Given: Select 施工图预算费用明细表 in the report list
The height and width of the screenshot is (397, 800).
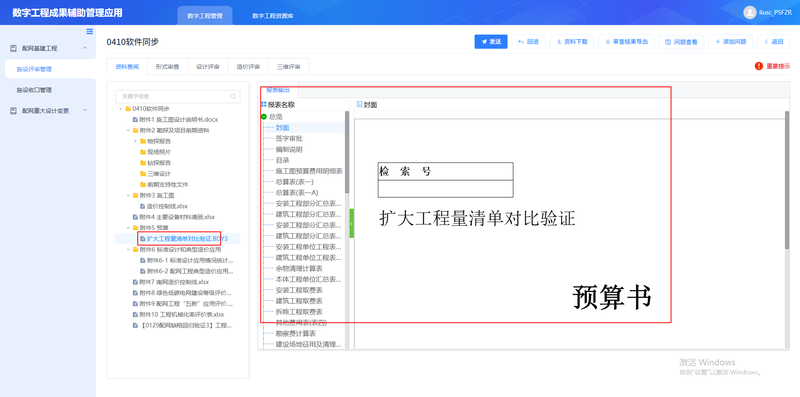Looking at the screenshot, I should [x=309, y=171].
